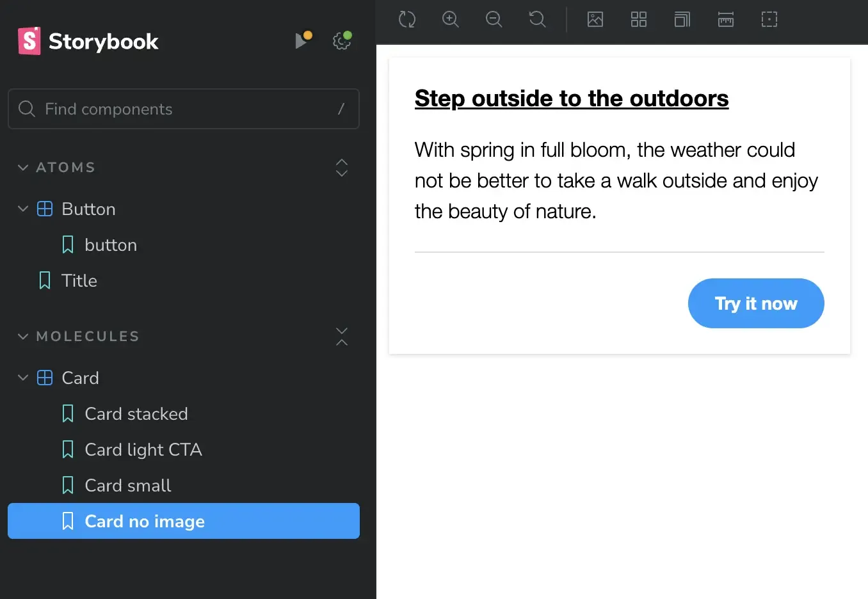Open the background change image icon
868x599 pixels.
click(x=595, y=19)
